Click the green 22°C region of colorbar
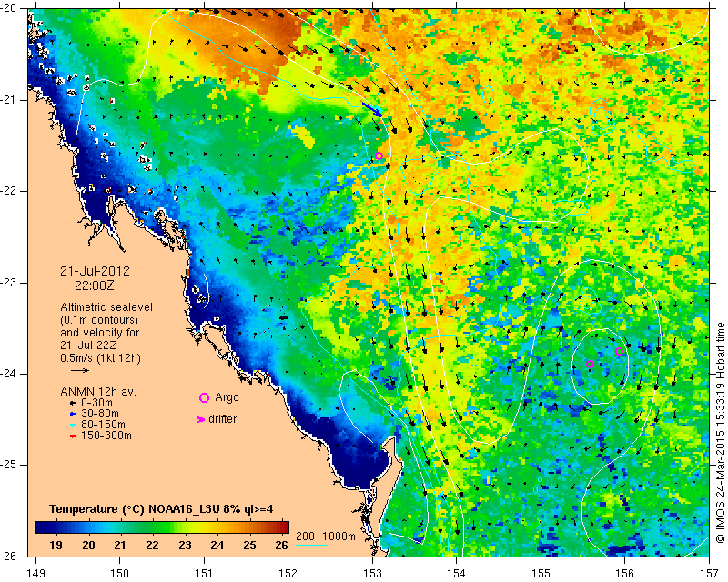 pyautogui.click(x=152, y=527)
